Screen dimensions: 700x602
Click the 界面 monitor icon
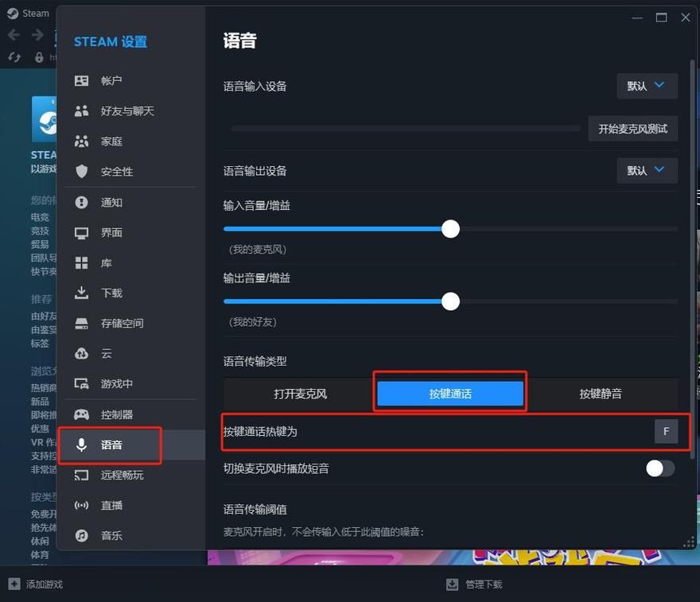(81, 233)
